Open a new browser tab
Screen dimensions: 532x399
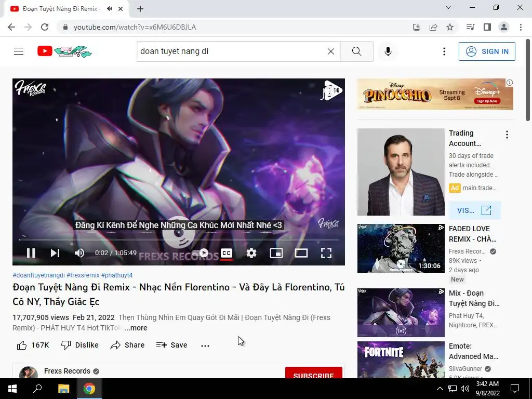tap(140, 9)
